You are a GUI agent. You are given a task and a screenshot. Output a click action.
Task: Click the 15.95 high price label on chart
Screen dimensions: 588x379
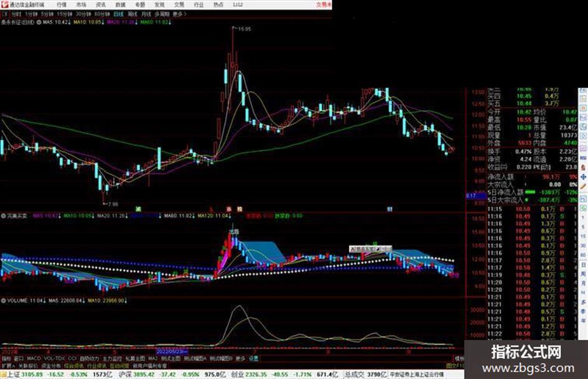point(244,29)
